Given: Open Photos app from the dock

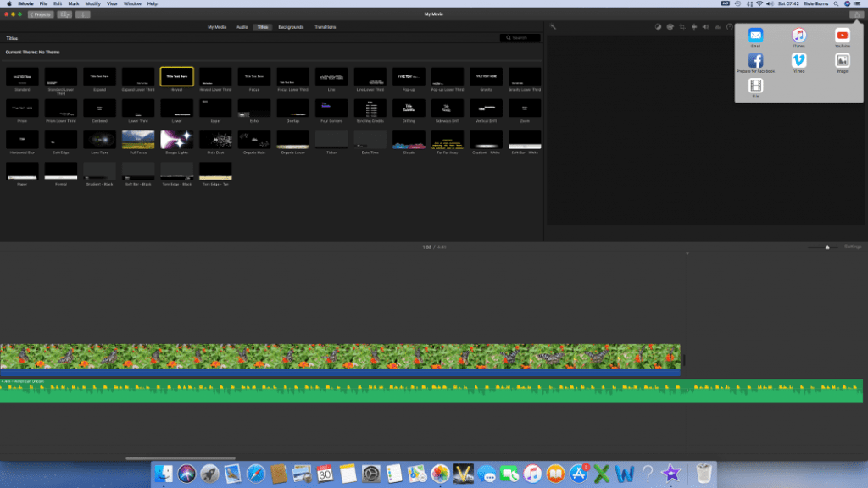Looking at the screenshot, I should pos(440,474).
